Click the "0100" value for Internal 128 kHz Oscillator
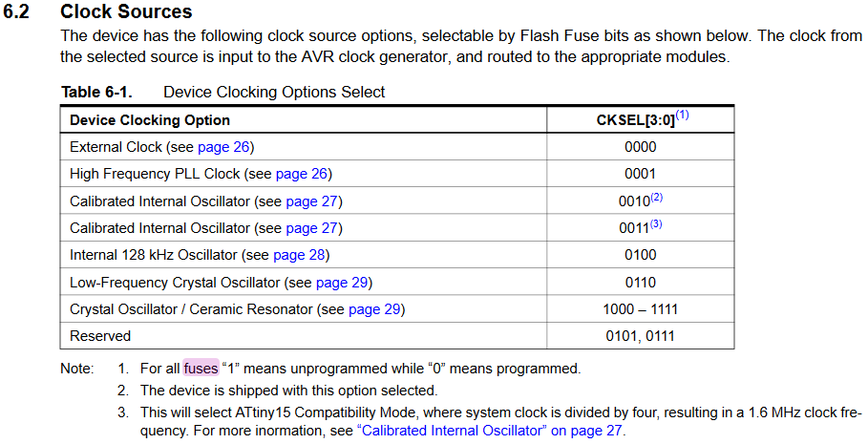Image resolution: width=868 pixels, height=444 pixels. [x=640, y=255]
